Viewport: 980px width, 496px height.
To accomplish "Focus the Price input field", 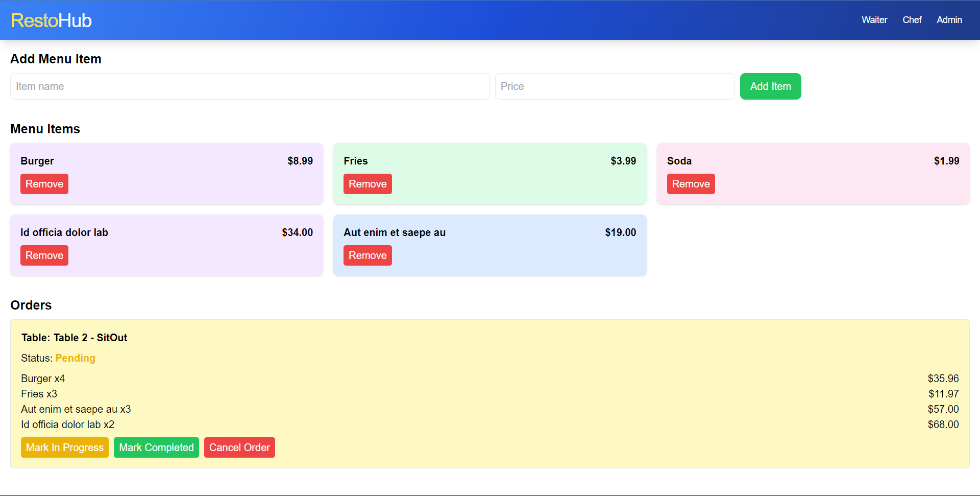I will click(x=615, y=86).
